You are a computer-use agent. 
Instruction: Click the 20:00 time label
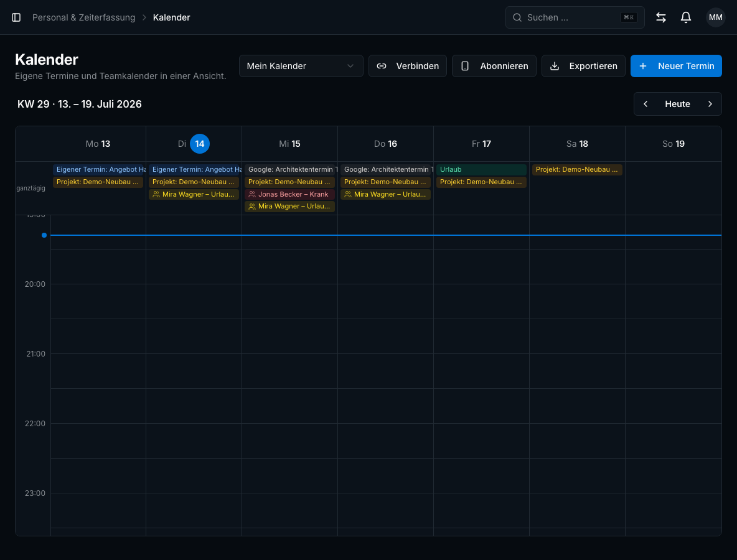point(35,284)
